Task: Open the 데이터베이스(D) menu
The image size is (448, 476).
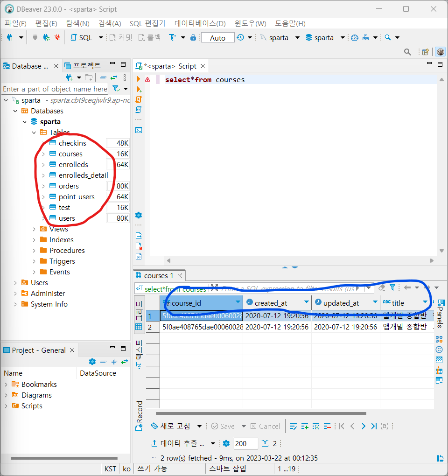Action: click(200, 23)
